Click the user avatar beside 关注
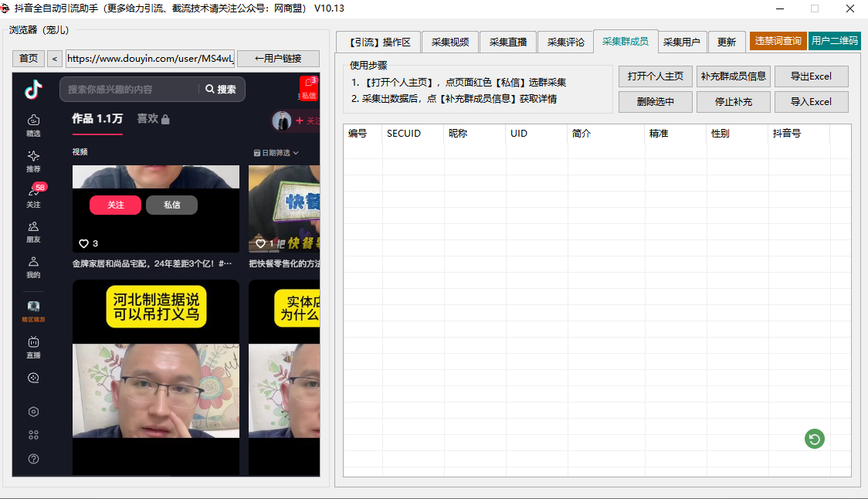The height and width of the screenshot is (499, 868). tap(282, 121)
